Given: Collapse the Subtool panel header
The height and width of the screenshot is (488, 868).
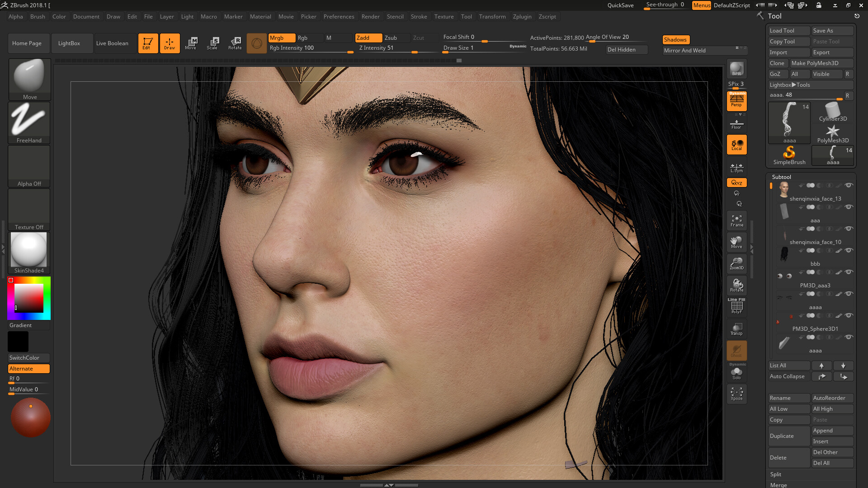Looking at the screenshot, I should 782,177.
